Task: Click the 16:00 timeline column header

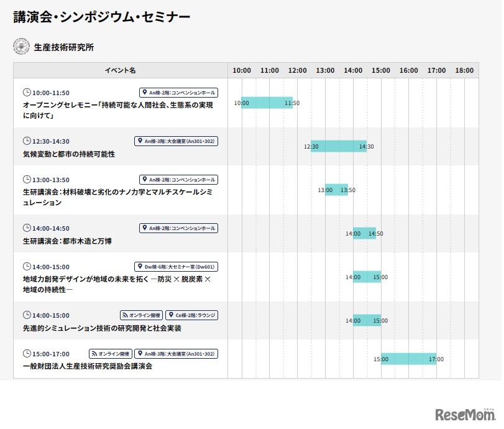Action: (408, 70)
